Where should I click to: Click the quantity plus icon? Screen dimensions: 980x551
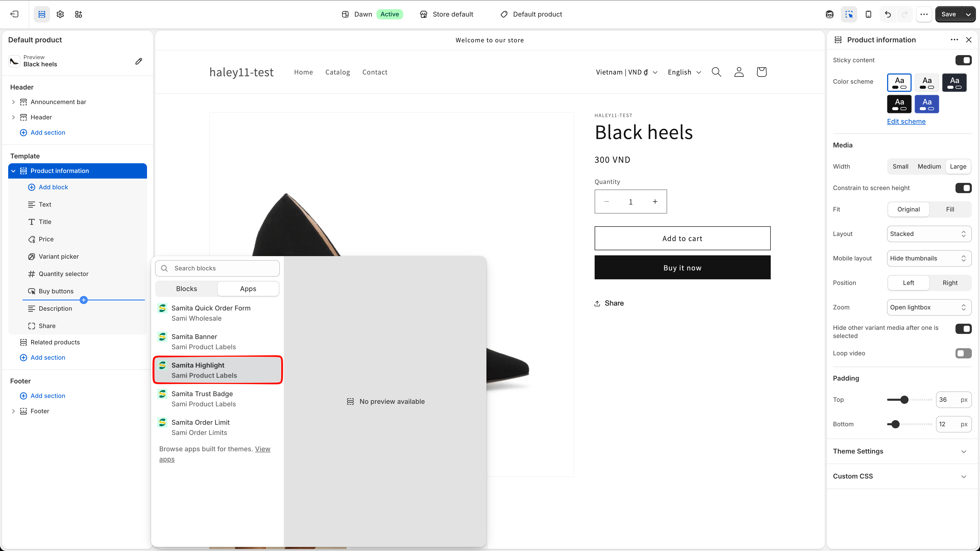pos(655,202)
